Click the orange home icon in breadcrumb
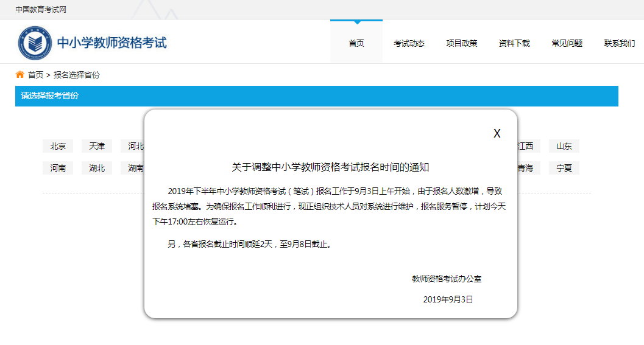This screenshot has width=644, height=345. click(x=19, y=75)
